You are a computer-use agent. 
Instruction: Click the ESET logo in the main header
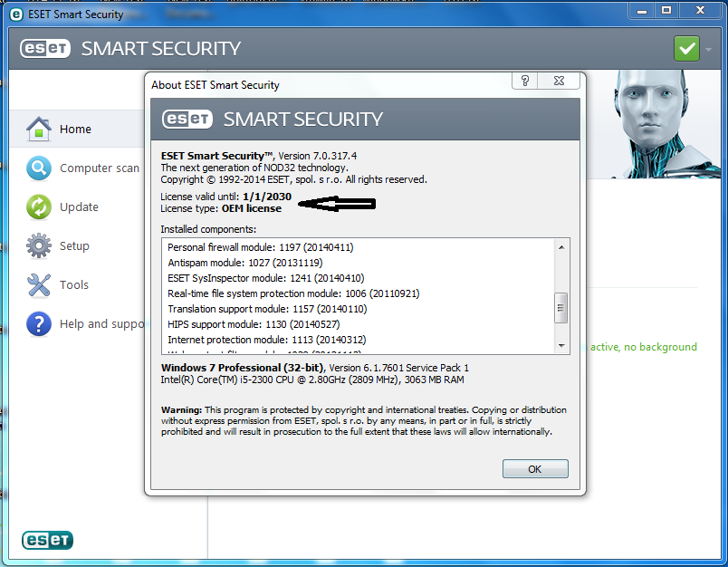tap(45, 48)
